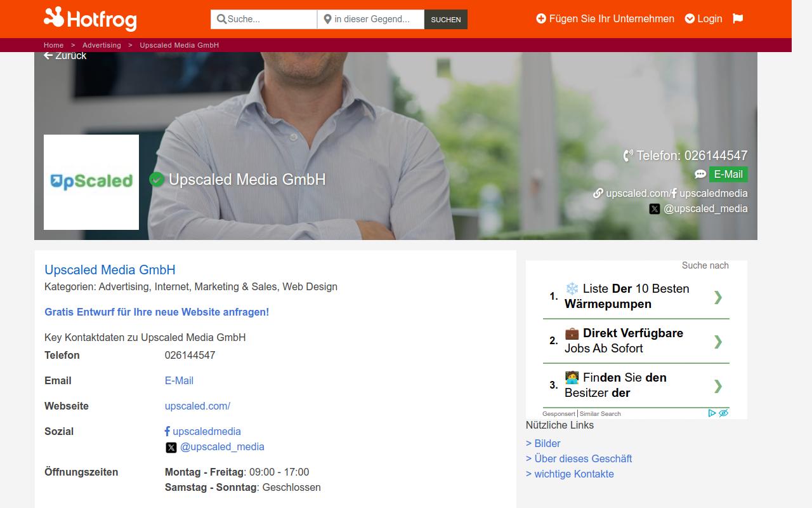Select the magnifier icon in search field

[x=220, y=20]
